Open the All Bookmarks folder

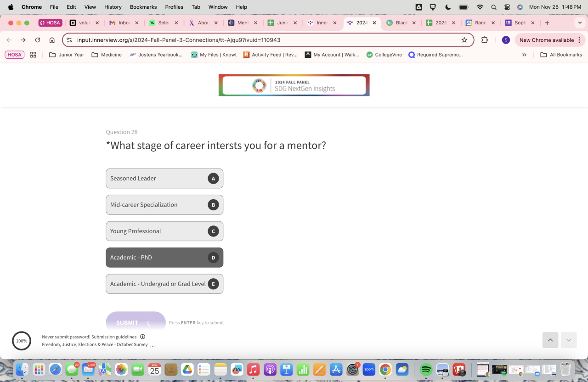coord(561,55)
